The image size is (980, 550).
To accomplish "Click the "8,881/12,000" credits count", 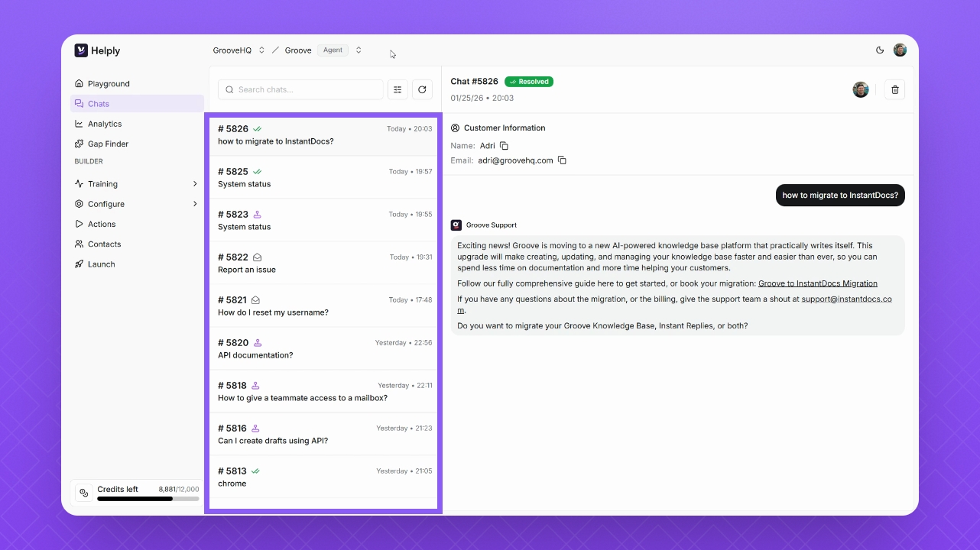I will click(x=179, y=490).
